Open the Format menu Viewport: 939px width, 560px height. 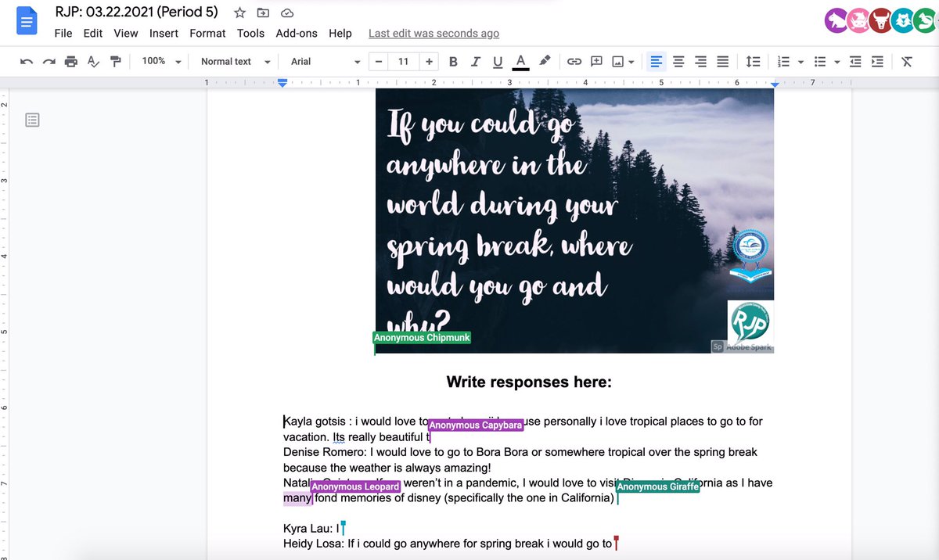coord(207,33)
